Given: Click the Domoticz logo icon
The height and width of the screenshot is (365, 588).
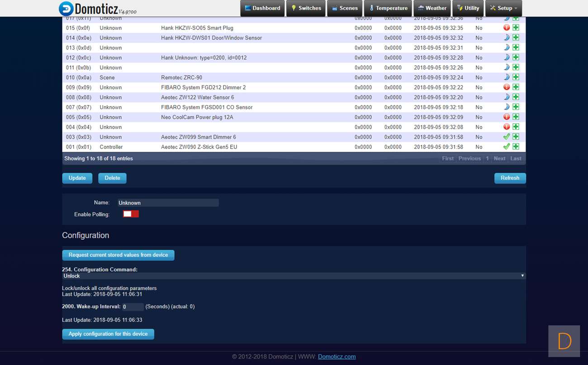Looking at the screenshot, I should pyautogui.click(x=66, y=8).
